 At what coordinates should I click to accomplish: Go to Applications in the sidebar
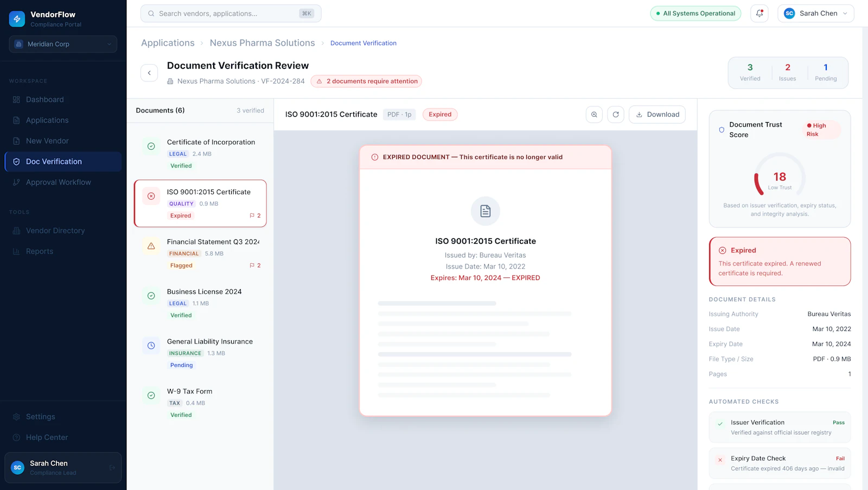point(63,120)
